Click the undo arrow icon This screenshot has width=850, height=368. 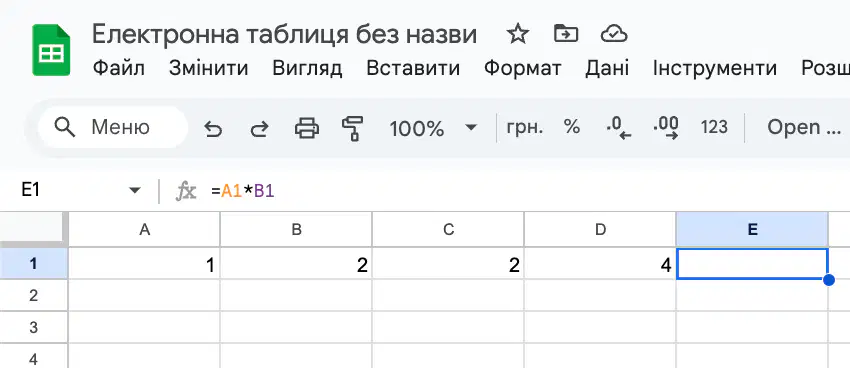213,128
